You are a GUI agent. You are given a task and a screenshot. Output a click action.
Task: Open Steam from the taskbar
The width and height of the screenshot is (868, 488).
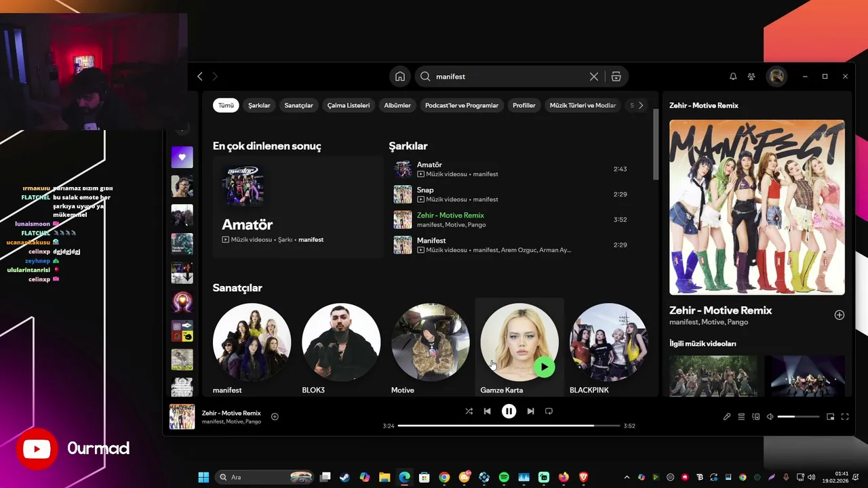(x=345, y=477)
